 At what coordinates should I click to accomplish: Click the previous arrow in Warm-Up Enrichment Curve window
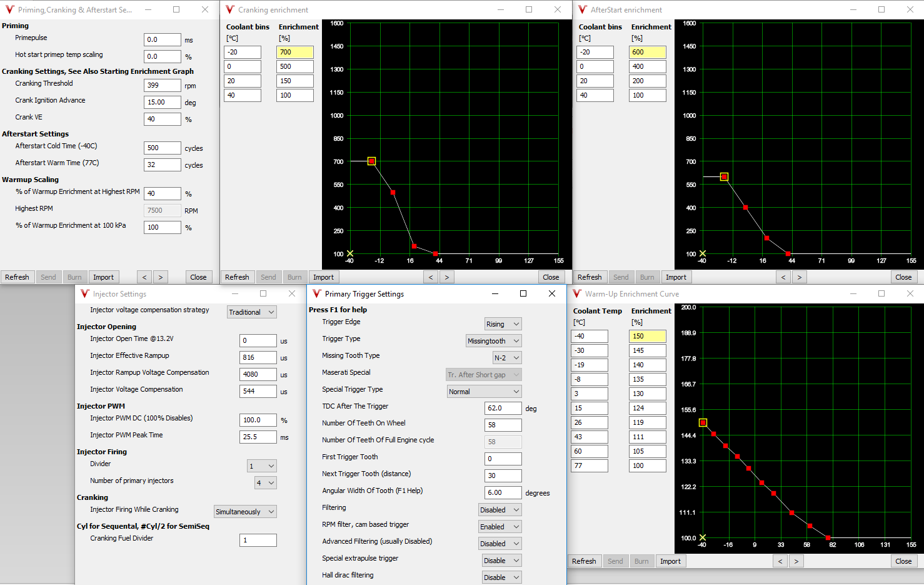780,561
